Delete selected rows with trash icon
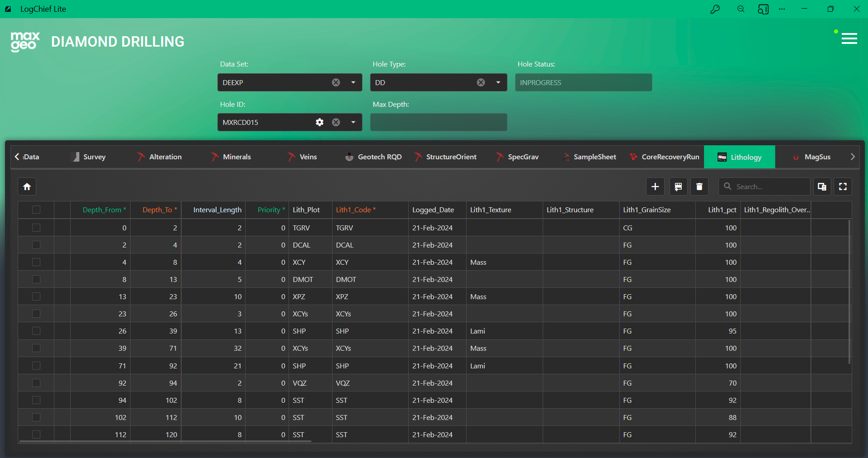The image size is (868, 458). [x=699, y=186]
